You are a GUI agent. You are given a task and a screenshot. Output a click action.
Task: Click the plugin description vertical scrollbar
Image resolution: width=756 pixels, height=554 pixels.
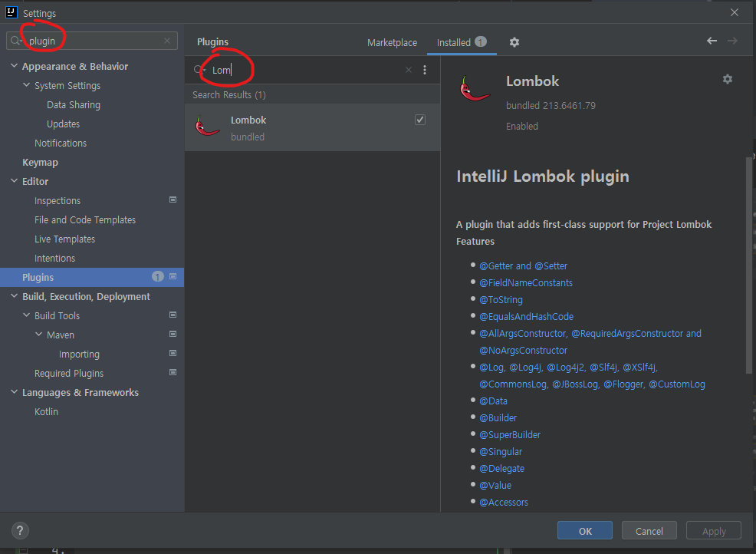748,265
